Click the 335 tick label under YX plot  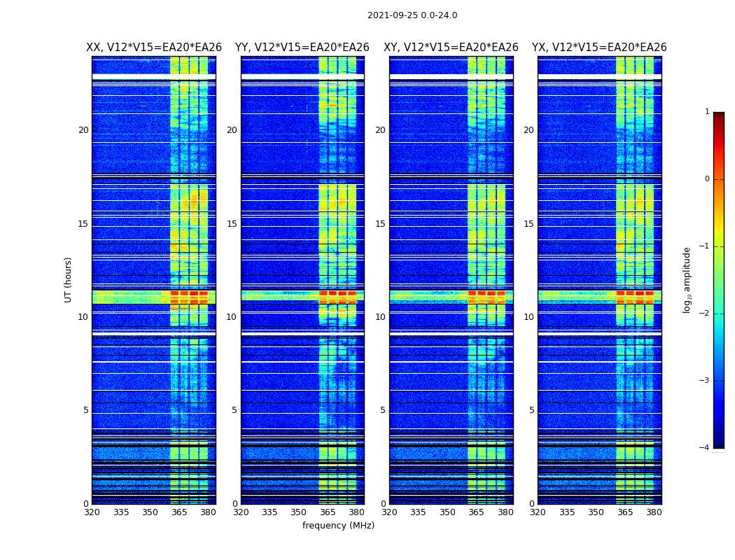pyautogui.click(x=567, y=512)
